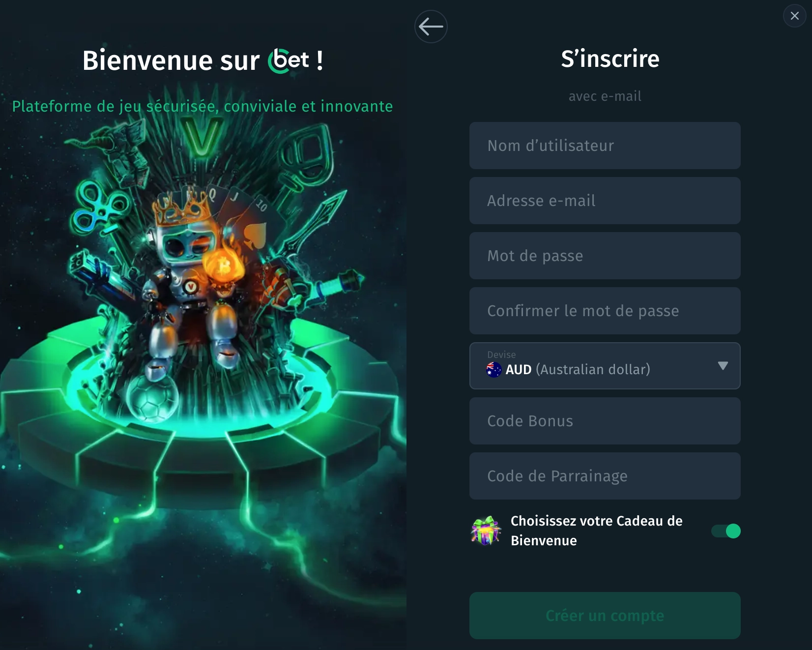Close the registration dialog
812x650 pixels.
point(794,16)
